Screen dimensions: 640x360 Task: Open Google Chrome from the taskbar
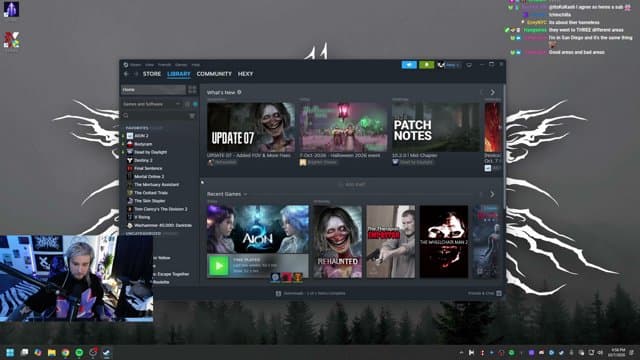click(x=65, y=352)
